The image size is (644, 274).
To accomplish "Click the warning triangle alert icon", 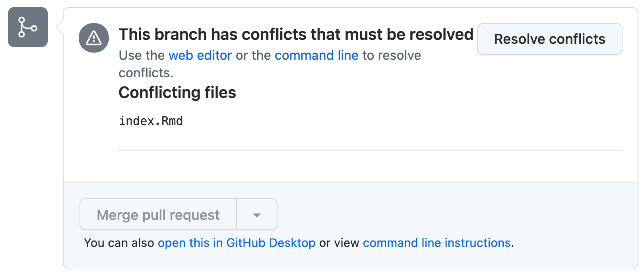I will (x=94, y=38).
